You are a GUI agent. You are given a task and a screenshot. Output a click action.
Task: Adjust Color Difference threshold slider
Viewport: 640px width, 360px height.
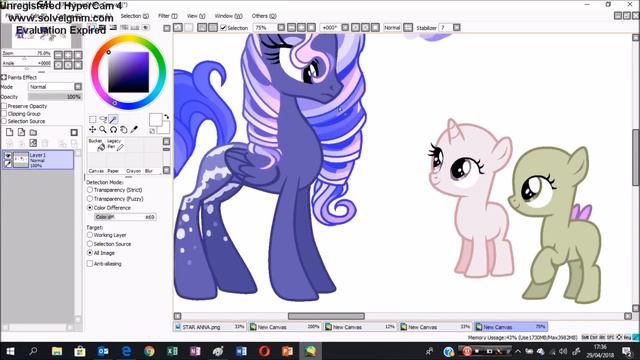[x=125, y=217]
